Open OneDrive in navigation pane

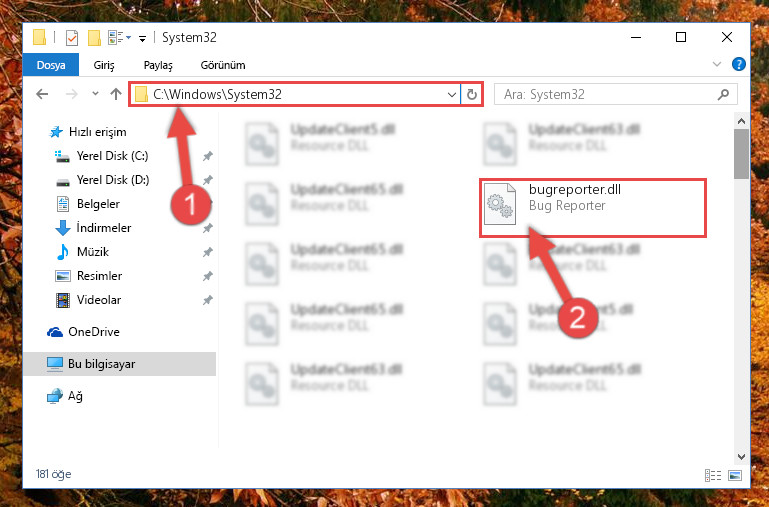94,332
